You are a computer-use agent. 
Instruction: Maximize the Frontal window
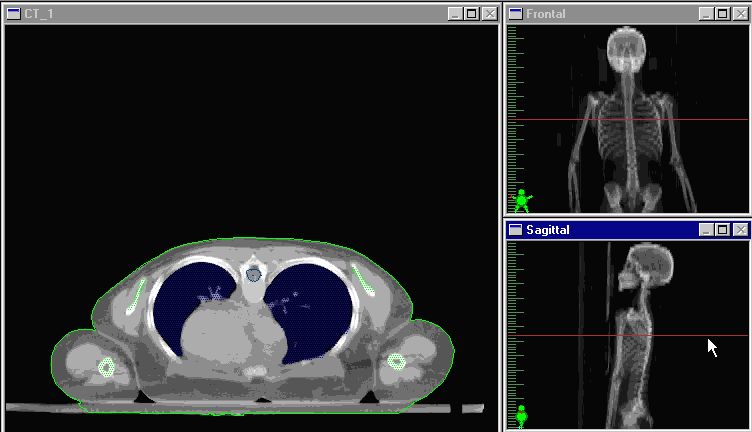[x=722, y=14]
